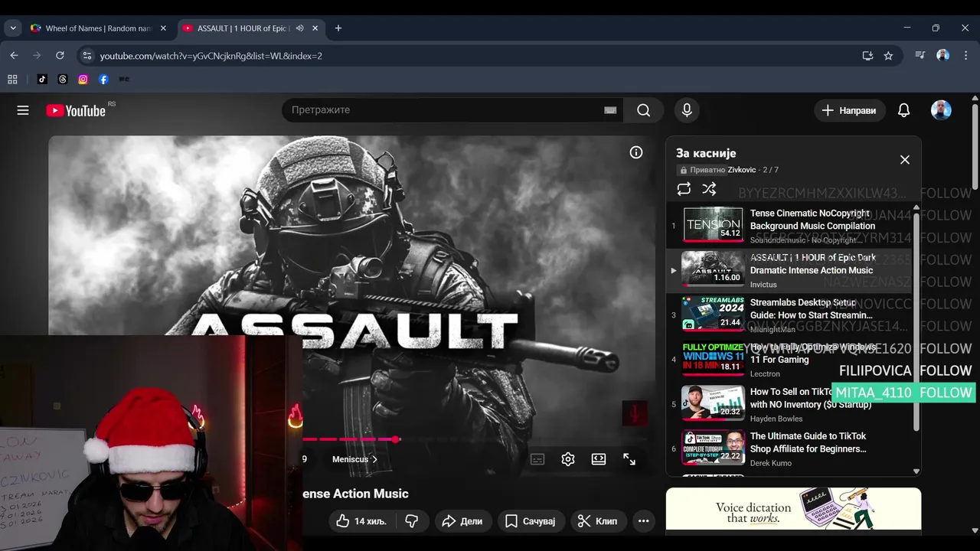Image resolution: width=980 pixels, height=551 pixels.
Task: Toggle playlist shuffle
Action: point(709,188)
